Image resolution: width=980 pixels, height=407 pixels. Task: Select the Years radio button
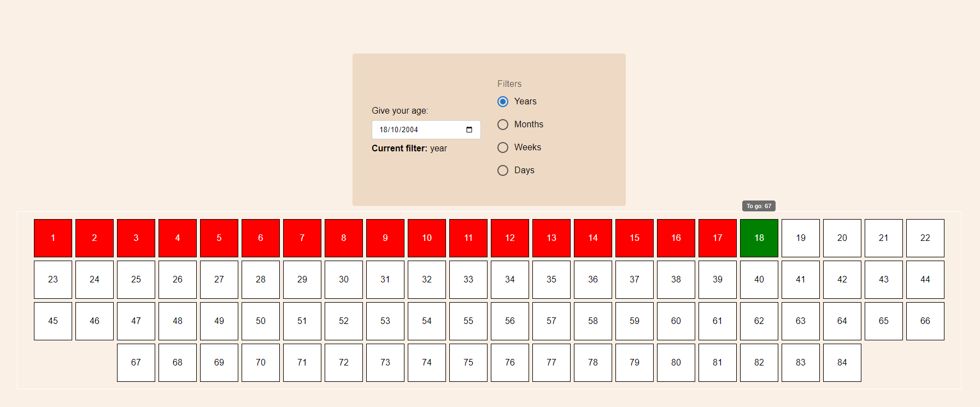tap(503, 102)
